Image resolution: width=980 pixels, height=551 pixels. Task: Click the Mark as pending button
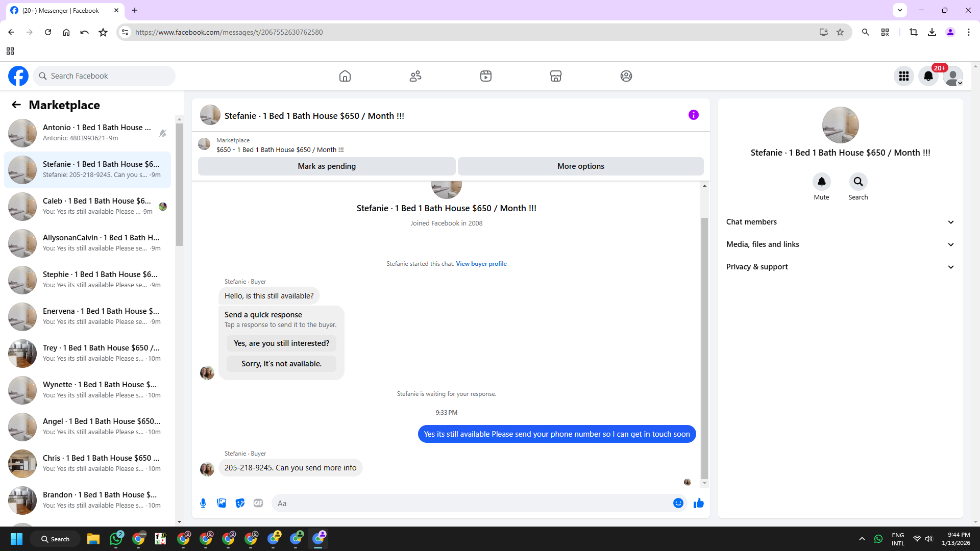(327, 166)
